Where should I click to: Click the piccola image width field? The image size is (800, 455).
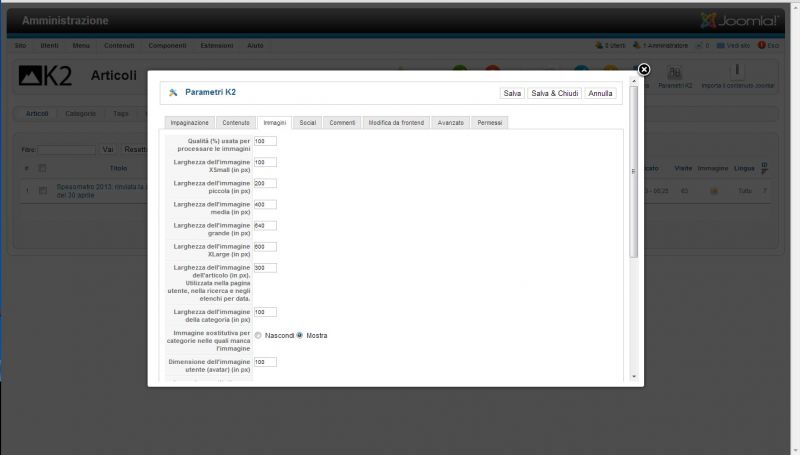click(265, 183)
